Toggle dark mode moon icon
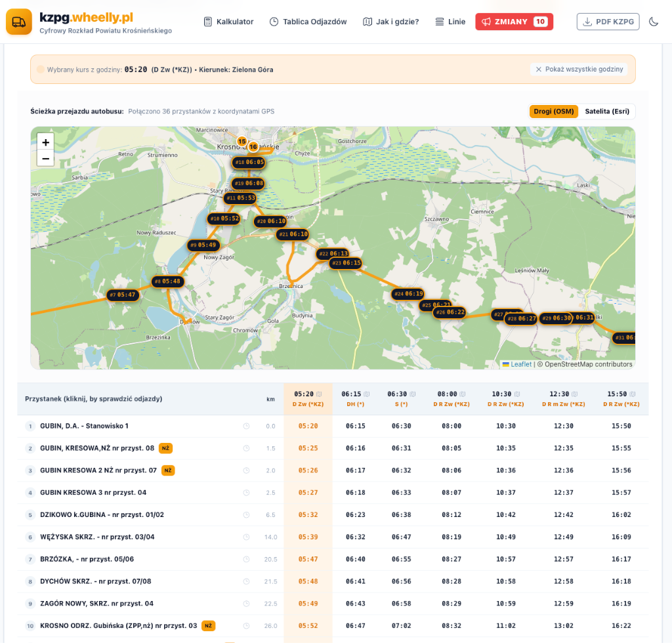 653,22
